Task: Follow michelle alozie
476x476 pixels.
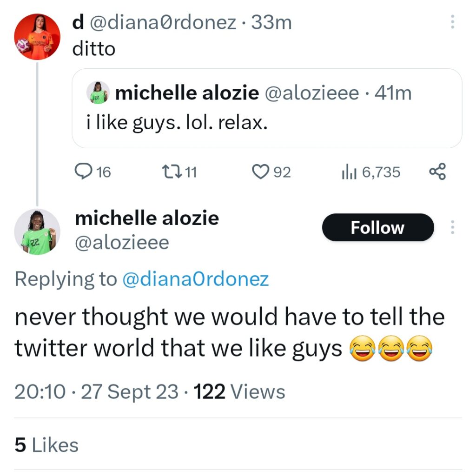Action: pos(377,227)
